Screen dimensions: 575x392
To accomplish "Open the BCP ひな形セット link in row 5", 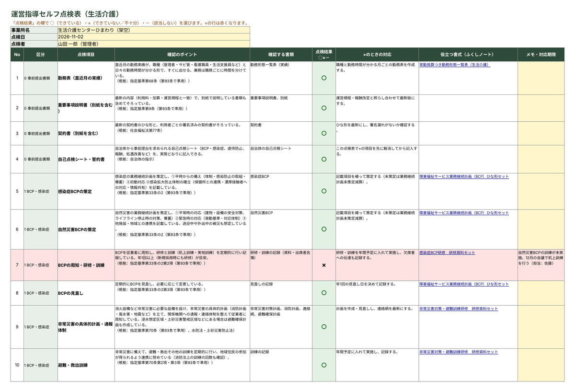I will click(x=464, y=177).
